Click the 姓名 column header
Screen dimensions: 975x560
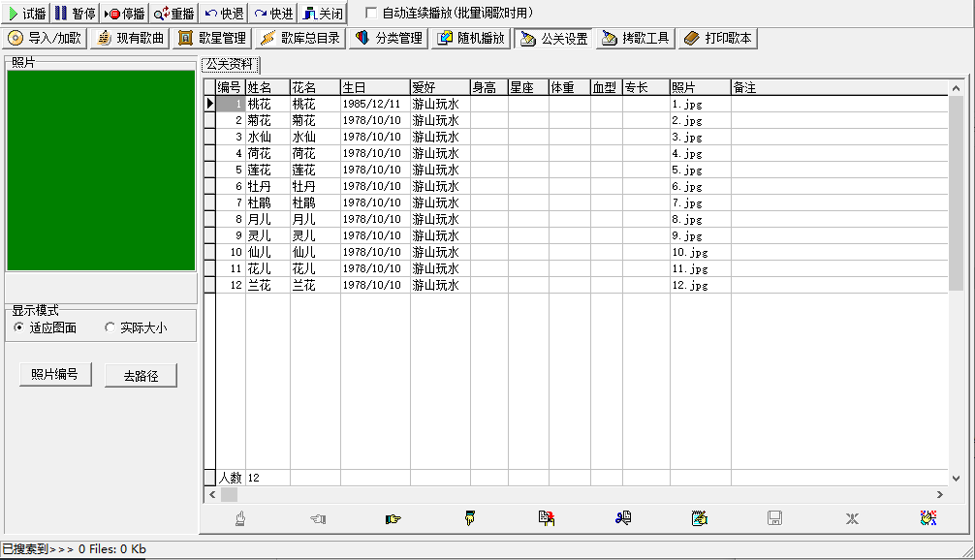[268, 87]
